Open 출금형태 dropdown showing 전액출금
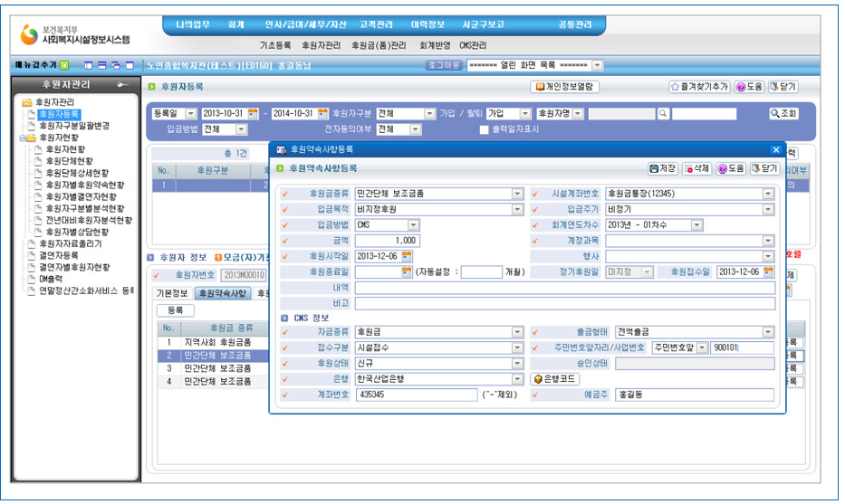Screen dimensions: 845x504 [x=769, y=332]
